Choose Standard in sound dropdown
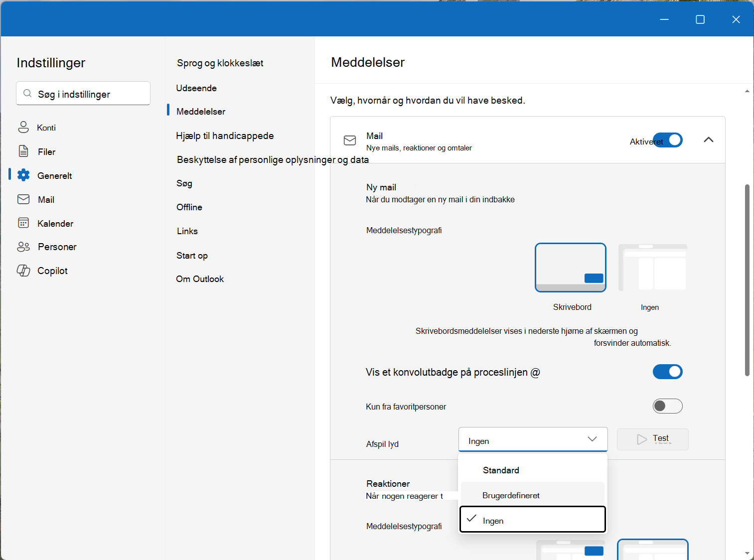The height and width of the screenshot is (560, 754). click(x=533, y=470)
